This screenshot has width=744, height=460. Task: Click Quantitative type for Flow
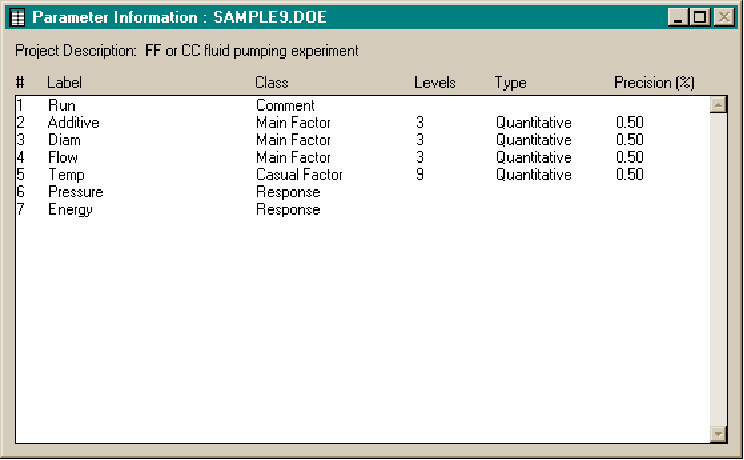click(534, 158)
